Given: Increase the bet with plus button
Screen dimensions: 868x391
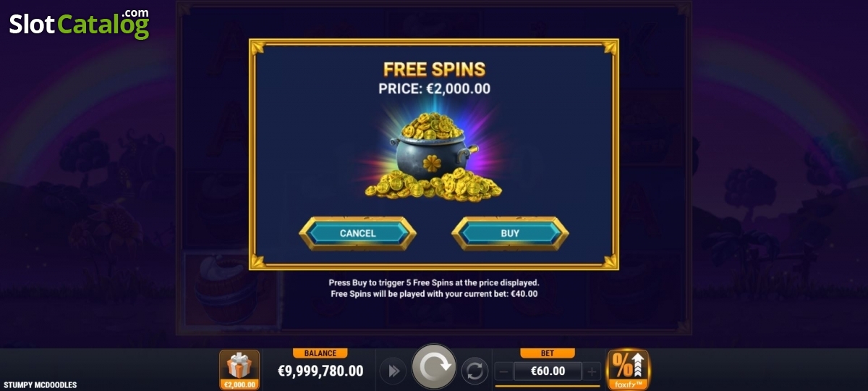Looking at the screenshot, I should pos(592,372).
